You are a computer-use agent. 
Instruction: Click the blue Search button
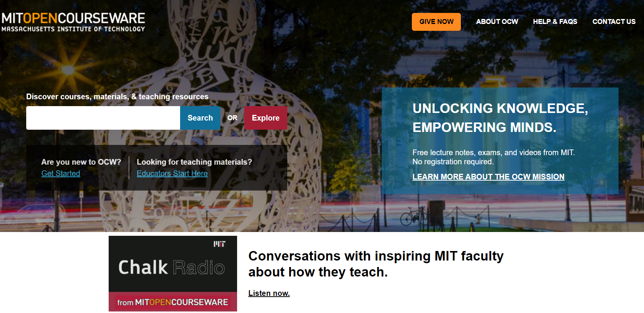click(200, 118)
